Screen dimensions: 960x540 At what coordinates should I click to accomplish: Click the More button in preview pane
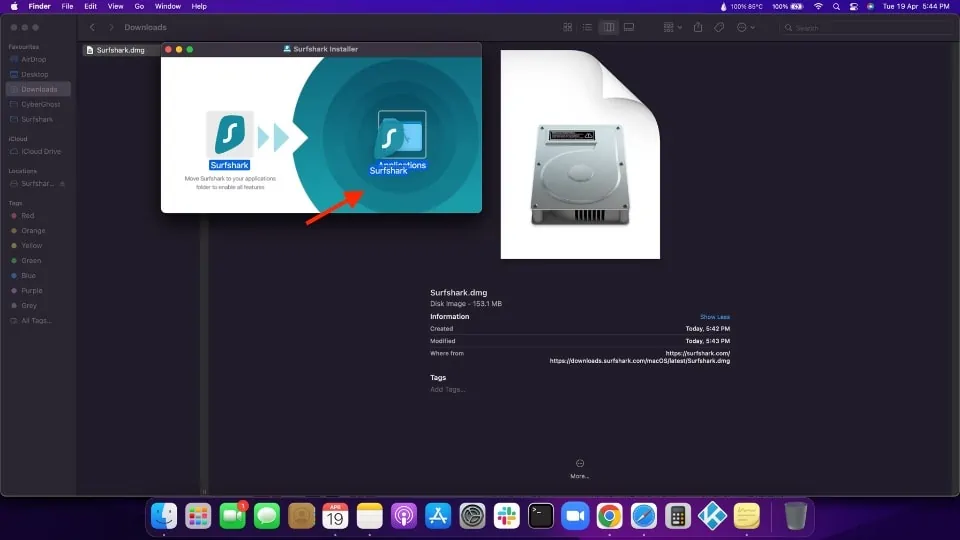(579, 469)
